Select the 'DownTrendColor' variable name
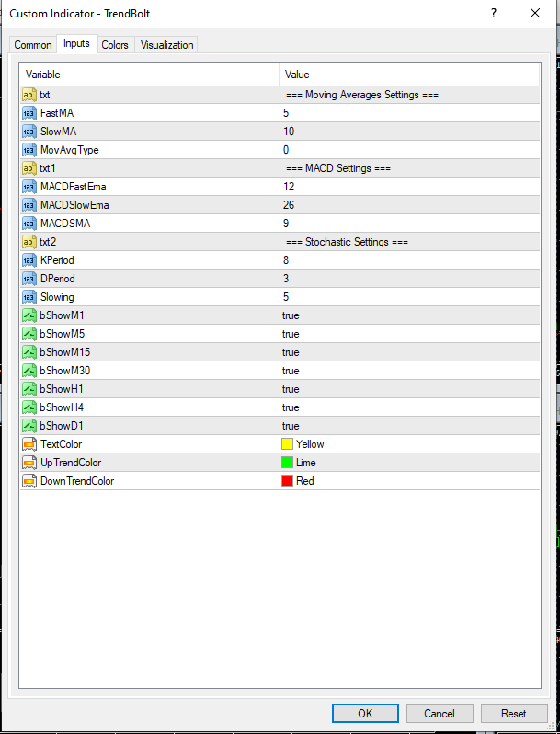Image resolution: width=560 pixels, height=734 pixels. click(77, 481)
